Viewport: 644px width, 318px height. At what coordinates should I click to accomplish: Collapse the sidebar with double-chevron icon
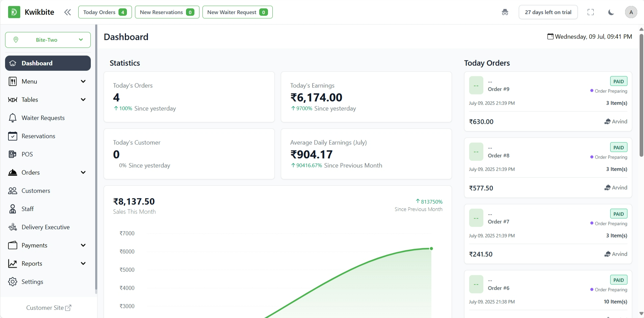click(68, 12)
